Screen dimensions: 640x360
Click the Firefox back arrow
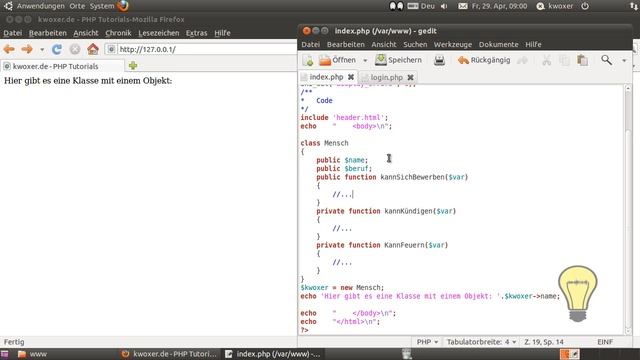pos(9,49)
